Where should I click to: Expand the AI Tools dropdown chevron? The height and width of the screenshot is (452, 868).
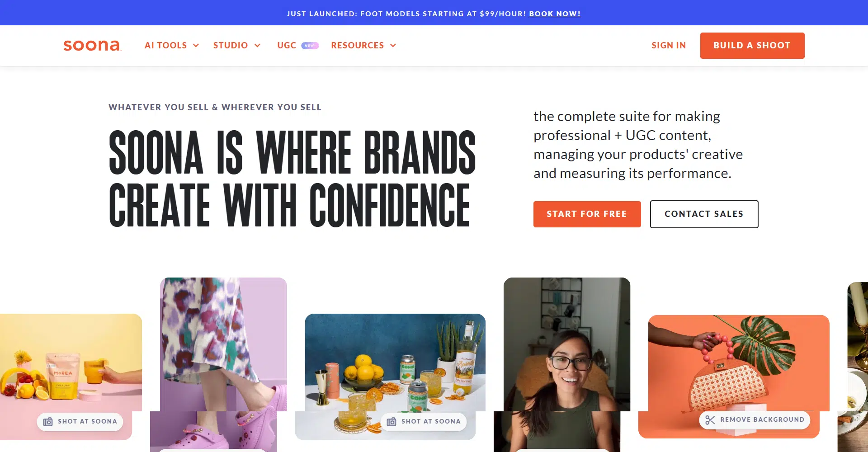click(x=196, y=46)
